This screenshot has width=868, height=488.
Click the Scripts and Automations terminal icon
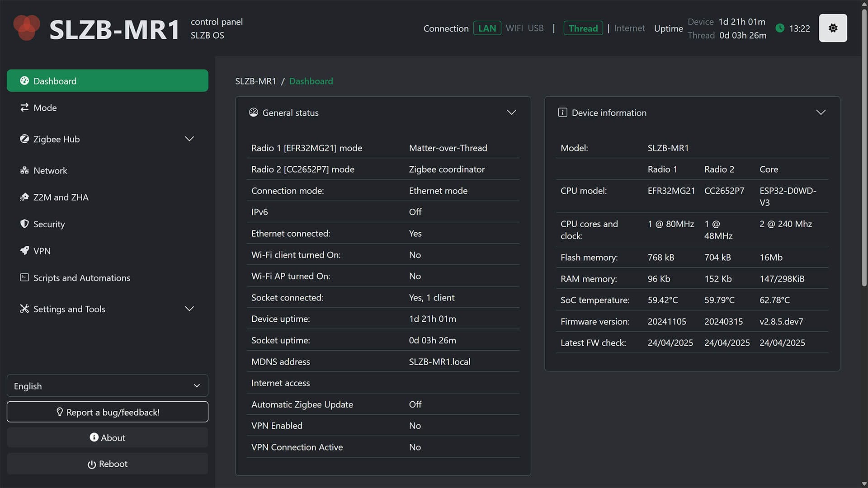(x=24, y=277)
